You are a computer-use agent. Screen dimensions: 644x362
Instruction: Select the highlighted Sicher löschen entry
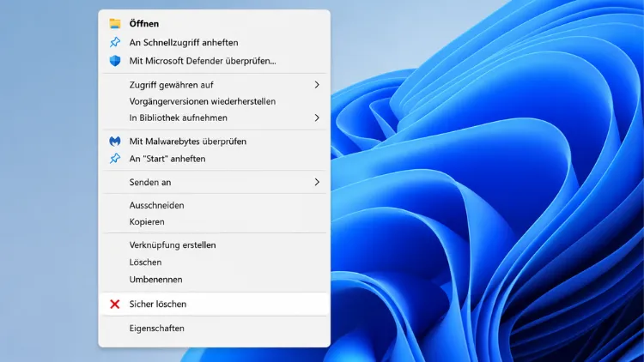[x=215, y=305]
